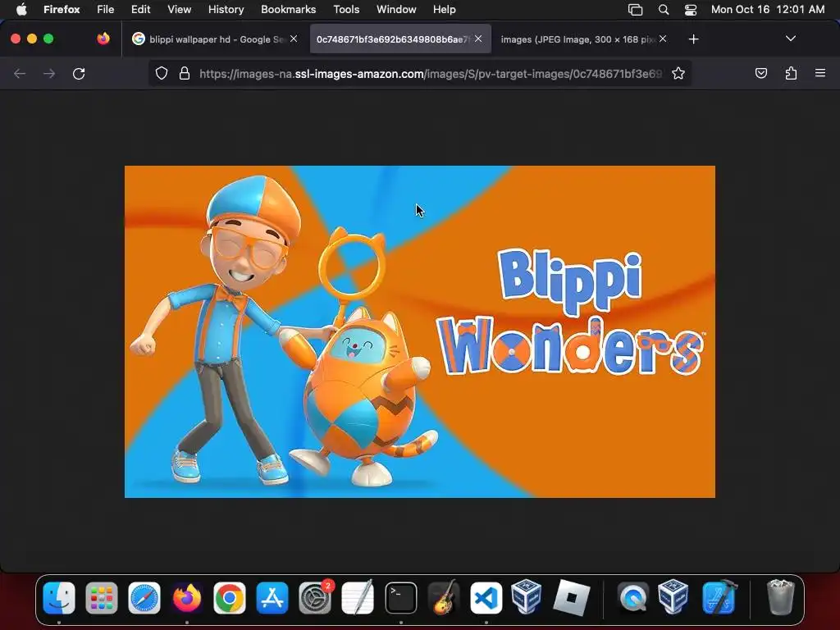
Task: Open System Settings from the Dock
Action: 315,597
